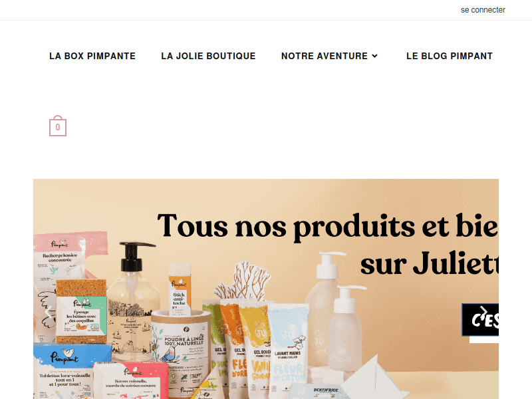Open the Notre Aventure menu label
532x399 pixels.
(x=325, y=56)
